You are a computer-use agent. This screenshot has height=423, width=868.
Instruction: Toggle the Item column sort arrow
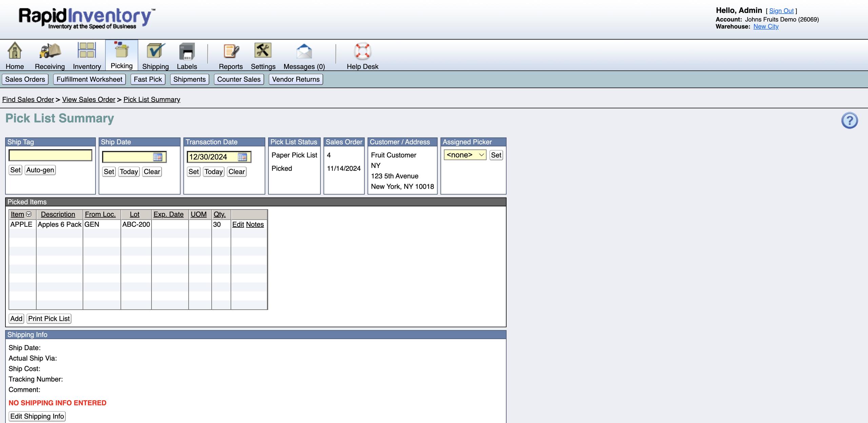click(x=29, y=214)
